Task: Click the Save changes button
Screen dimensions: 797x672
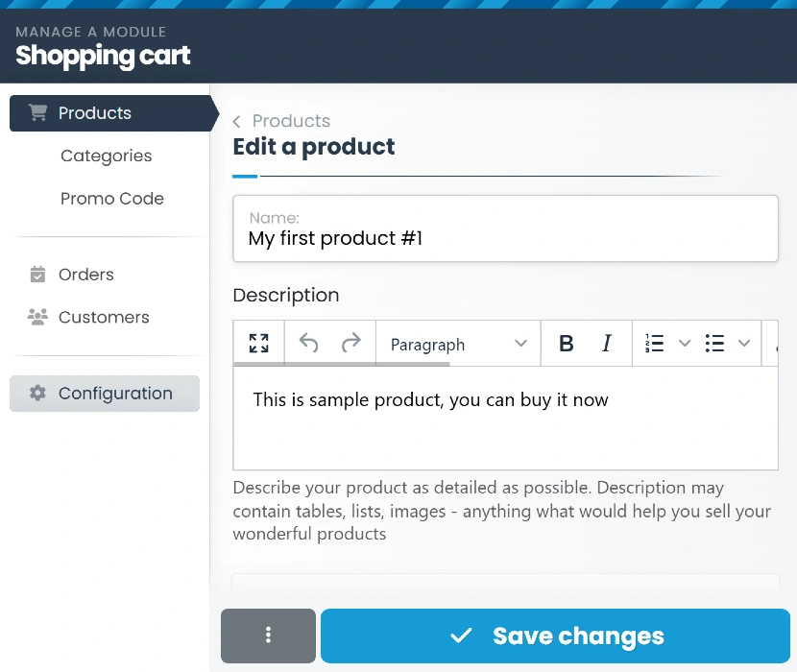Action: 555,636
